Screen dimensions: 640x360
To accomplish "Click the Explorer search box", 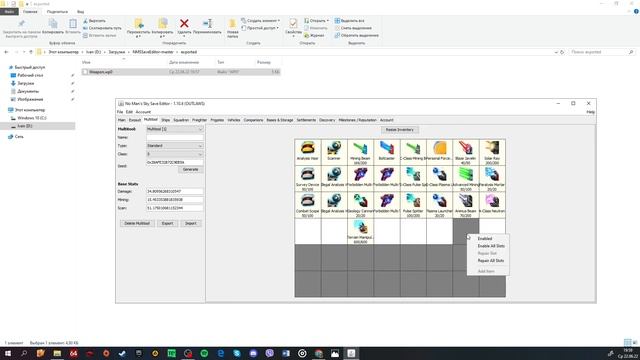I will tap(601, 52).
